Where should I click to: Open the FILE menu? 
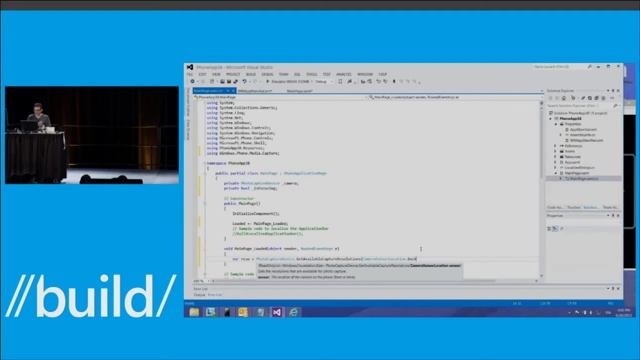coord(190,74)
